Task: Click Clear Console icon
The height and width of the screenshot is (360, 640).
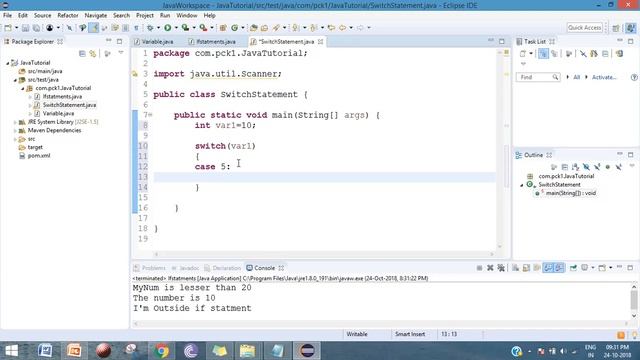Action: [x=516, y=268]
